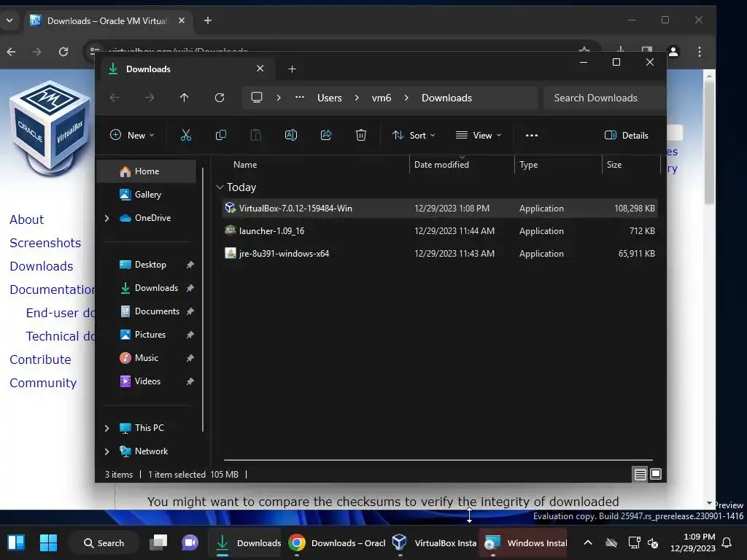
Task: Open Chrome profile avatar button
Action: [x=673, y=52]
